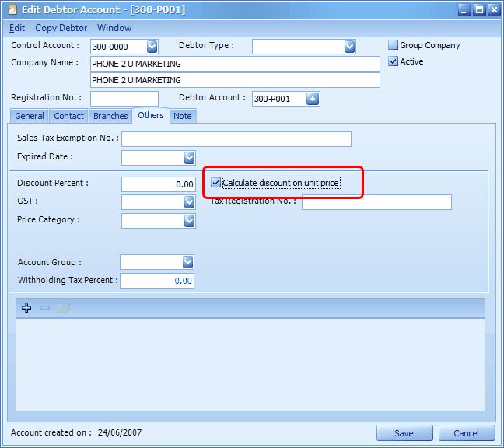Click the Tax Registration No. field
This screenshot has height=448, width=504.
376,202
